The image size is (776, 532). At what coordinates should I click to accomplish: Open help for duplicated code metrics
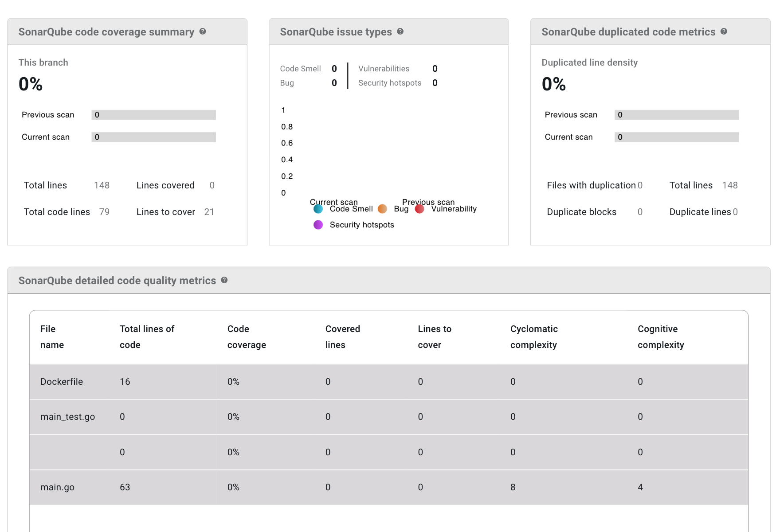point(725,31)
